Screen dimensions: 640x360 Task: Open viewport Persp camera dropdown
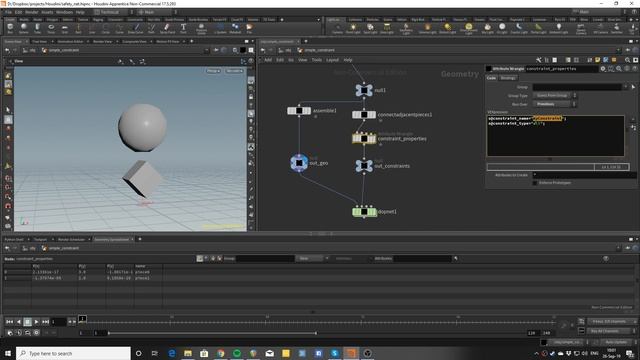213,71
